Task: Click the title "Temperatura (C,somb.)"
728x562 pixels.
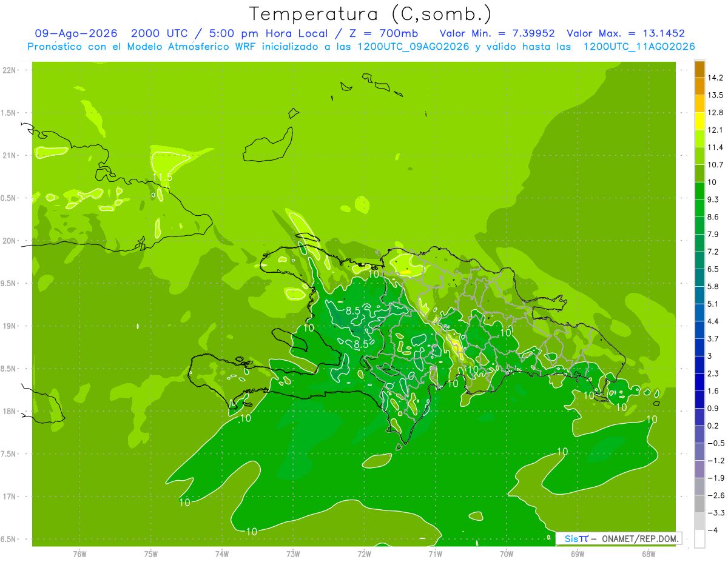Action: (371, 15)
